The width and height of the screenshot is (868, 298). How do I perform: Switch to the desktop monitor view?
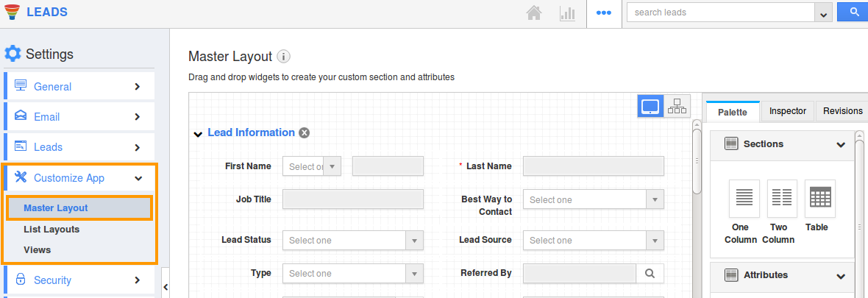tap(650, 106)
